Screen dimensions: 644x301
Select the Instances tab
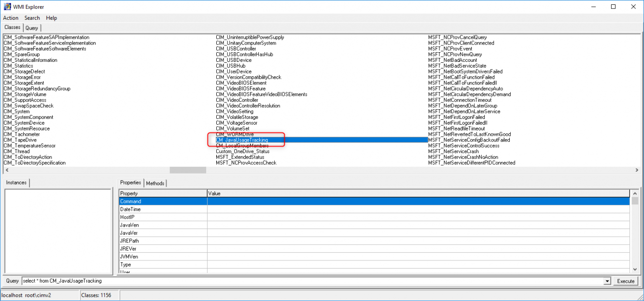[x=16, y=183]
